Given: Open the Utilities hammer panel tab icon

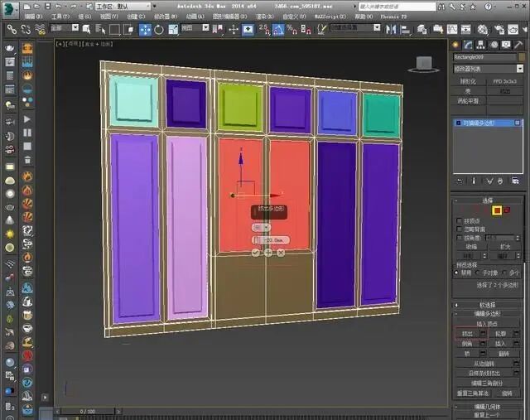Looking at the screenshot, I should click(x=518, y=44).
